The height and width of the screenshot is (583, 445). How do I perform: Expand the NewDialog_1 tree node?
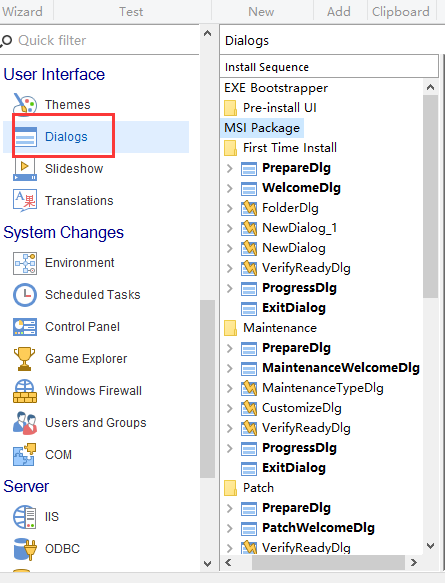click(x=229, y=228)
